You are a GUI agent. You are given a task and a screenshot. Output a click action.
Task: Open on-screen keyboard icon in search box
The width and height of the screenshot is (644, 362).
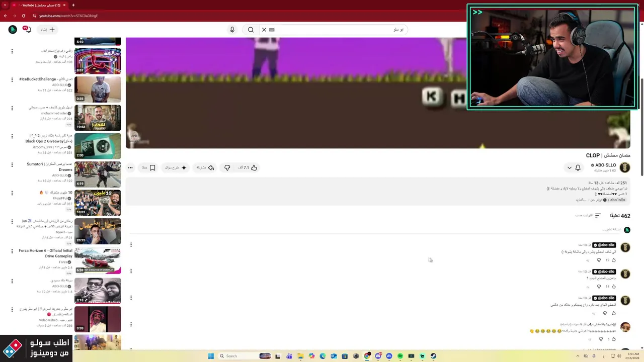click(272, 30)
